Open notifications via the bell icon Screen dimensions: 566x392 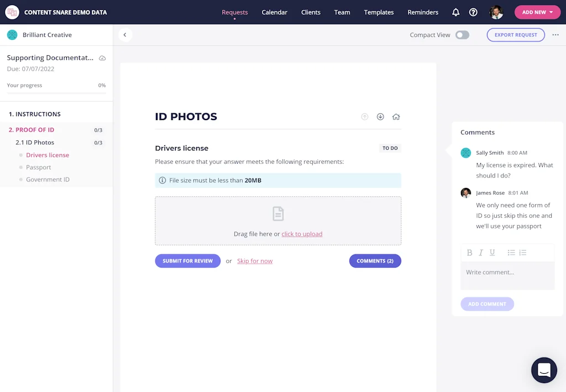click(455, 12)
